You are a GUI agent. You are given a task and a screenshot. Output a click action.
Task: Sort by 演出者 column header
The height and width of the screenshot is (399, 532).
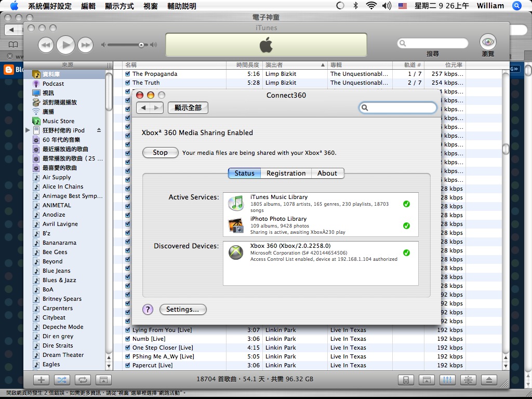click(295, 65)
